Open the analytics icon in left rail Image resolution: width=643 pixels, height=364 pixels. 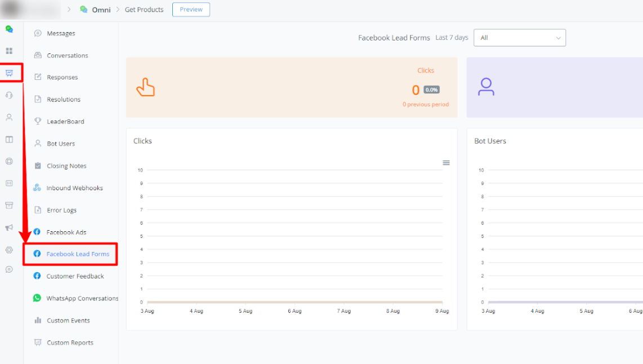click(10, 73)
